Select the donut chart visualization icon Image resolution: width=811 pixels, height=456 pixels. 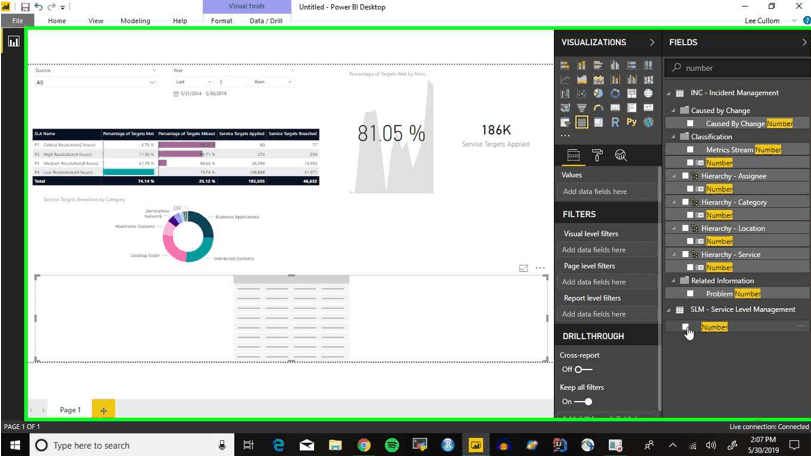pos(615,94)
